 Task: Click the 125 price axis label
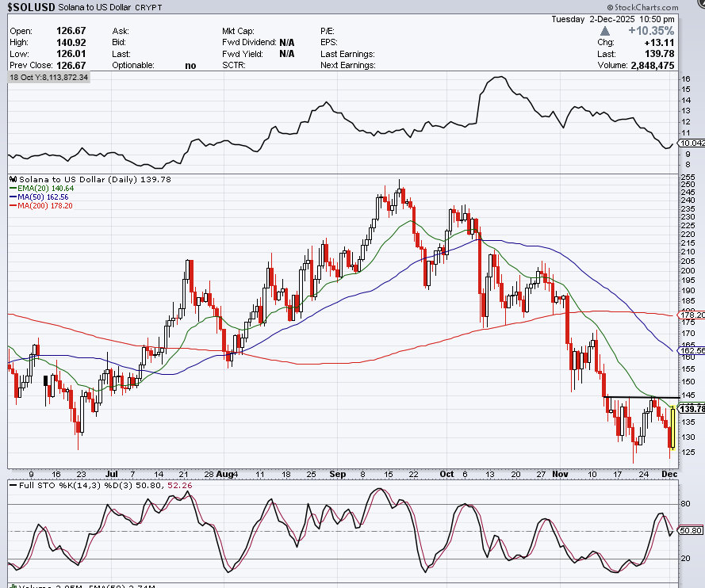tap(688, 452)
